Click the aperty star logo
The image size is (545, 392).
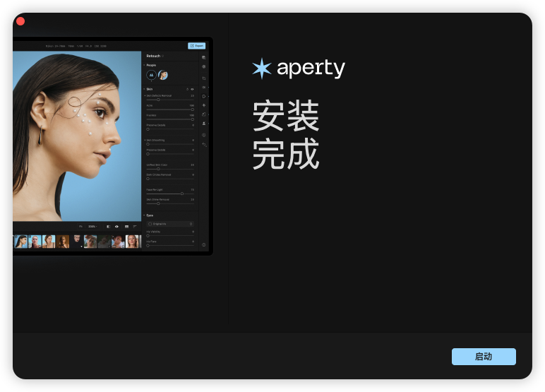pyautogui.click(x=262, y=69)
